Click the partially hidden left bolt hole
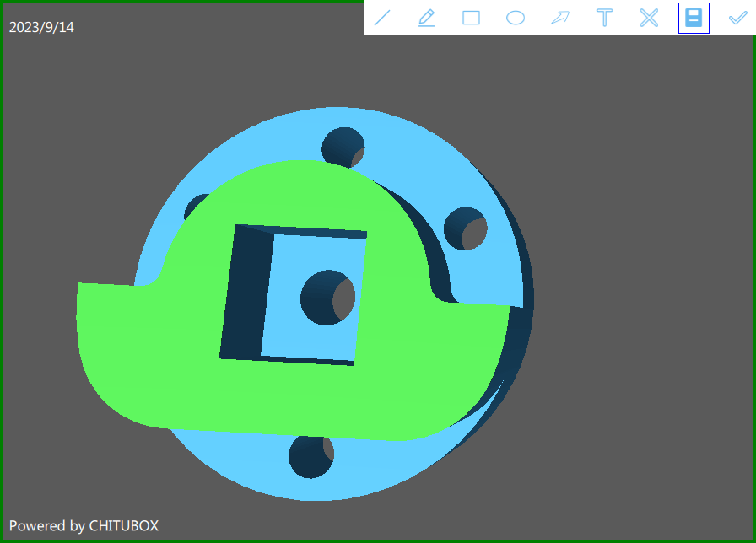This screenshot has width=756, height=543. pyautogui.click(x=193, y=205)
